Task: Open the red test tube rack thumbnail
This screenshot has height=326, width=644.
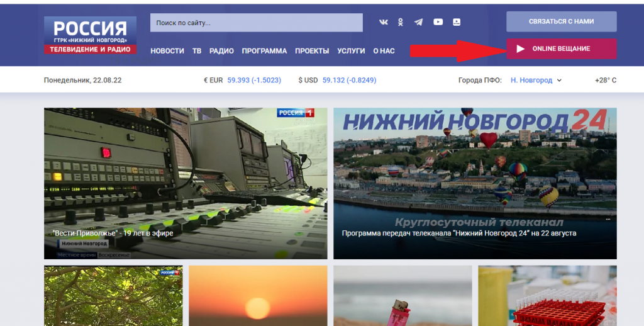Action: 547,296
